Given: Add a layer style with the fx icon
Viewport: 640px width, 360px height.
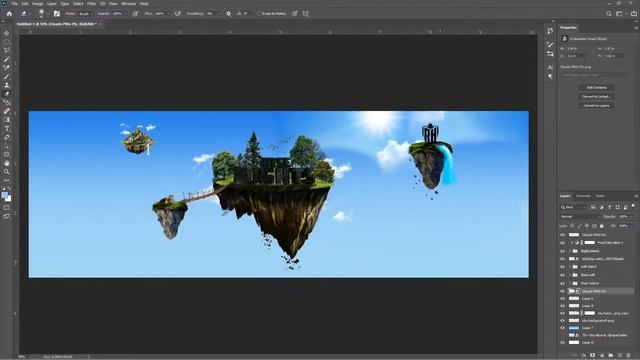Looking at the screenshot, I should 584,356.
